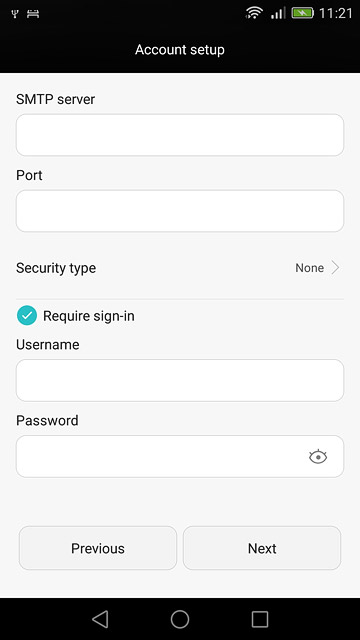Tap the cellular signal strength icon
360x640 pixels.
[278, 13]
